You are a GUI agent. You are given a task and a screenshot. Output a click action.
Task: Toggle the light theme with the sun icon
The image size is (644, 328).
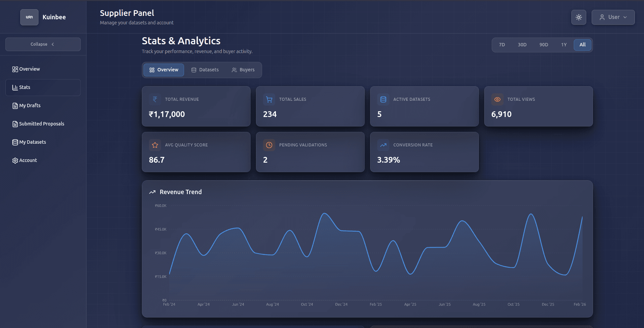tap(578, 17)
